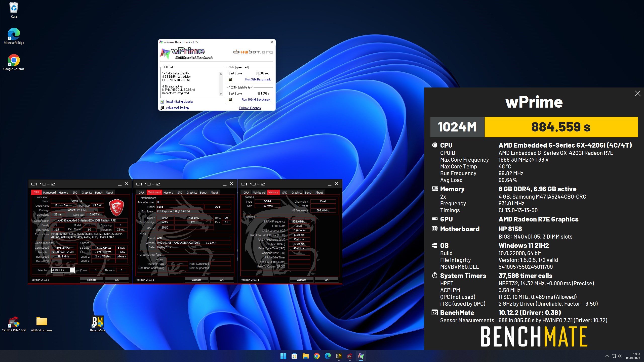Click the Brown Falcon code name field
This screenshot has height=362, width=644.
(x=63, y=205)
